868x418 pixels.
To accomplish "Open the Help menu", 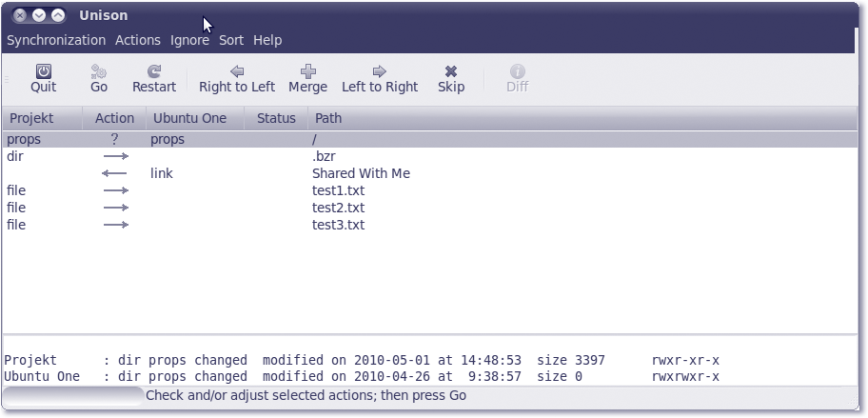I will pyautogui.click(x=267, y=40).
